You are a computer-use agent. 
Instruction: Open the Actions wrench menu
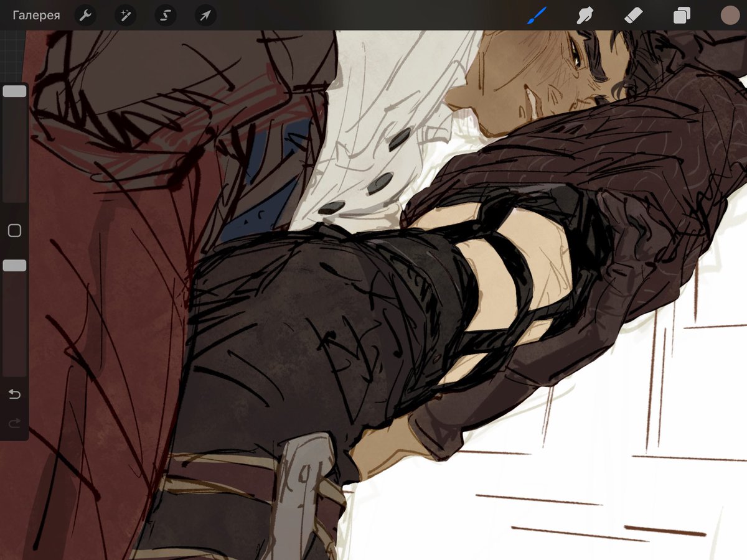[85, 16]
